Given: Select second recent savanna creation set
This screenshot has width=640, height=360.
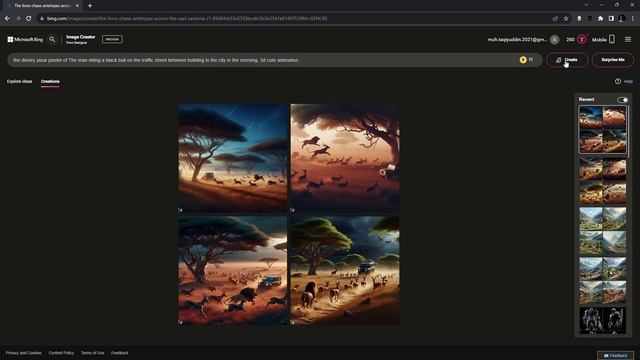Looking at the screenshot, I should (x=602, y=181).
